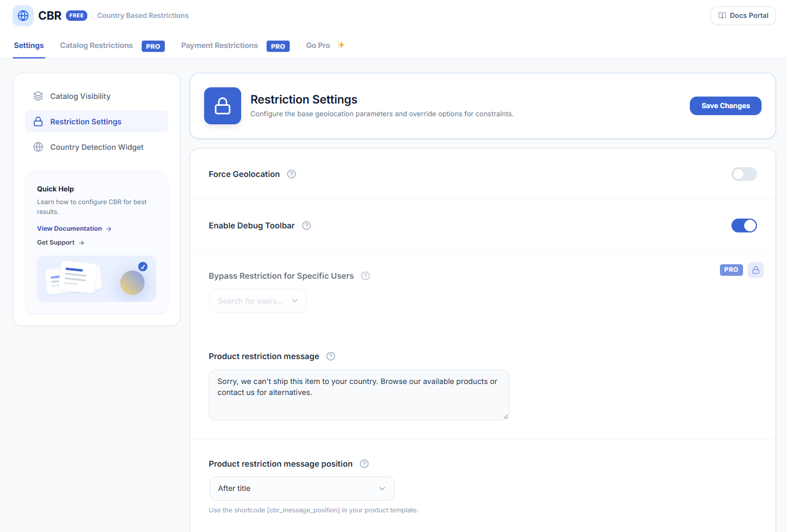
Task: Open the After title position dropdown
Action: point(302,489)
